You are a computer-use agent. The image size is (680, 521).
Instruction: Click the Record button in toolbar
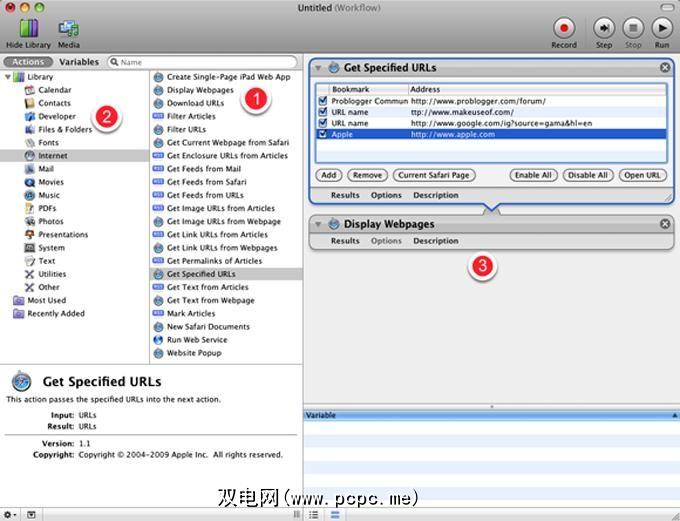(x=563, y=28)
